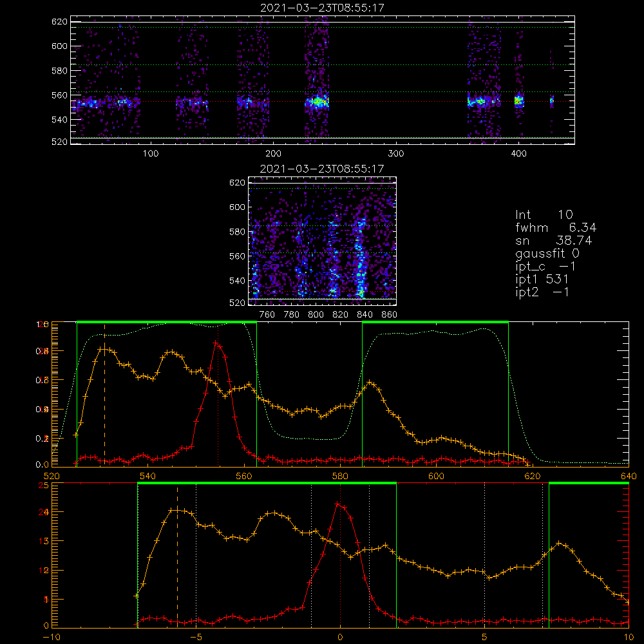Viewport: 644px width, 644px height.
Task: Click the red curve peak near 554 in third plot
Action: coord(216,342)
